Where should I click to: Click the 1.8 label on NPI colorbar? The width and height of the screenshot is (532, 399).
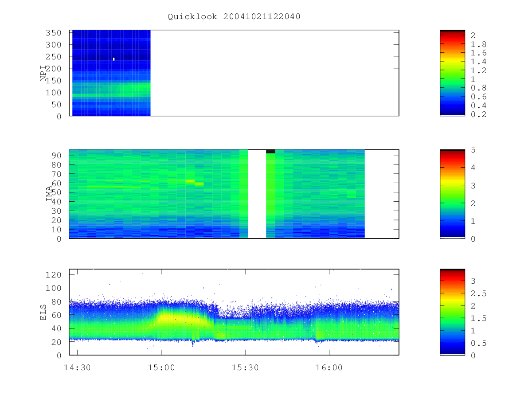click(x=478, y=44)
